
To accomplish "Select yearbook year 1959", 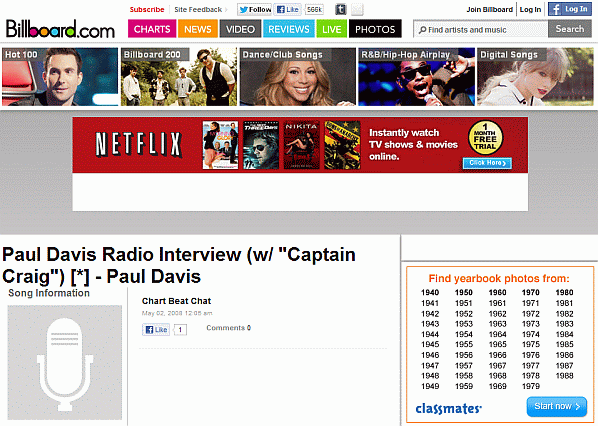I will 464,386.
